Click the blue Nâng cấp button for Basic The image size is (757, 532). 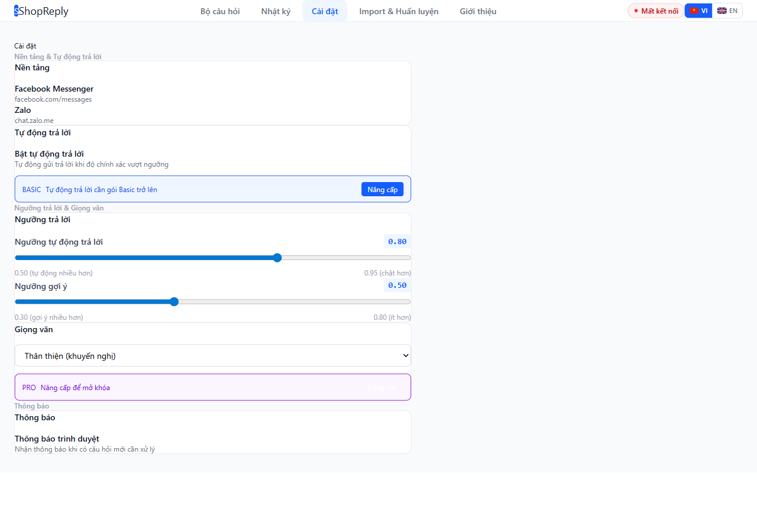[x=382, y=189]
